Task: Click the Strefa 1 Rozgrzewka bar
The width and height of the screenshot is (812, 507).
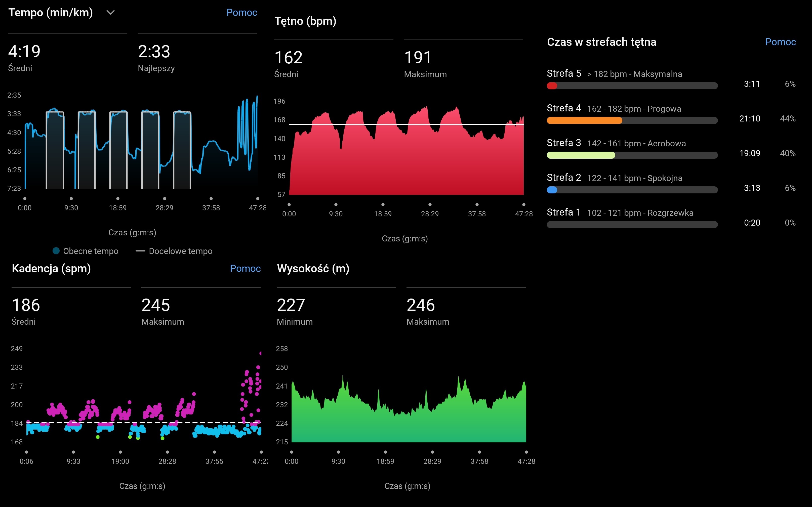Action: click(632, 225)
